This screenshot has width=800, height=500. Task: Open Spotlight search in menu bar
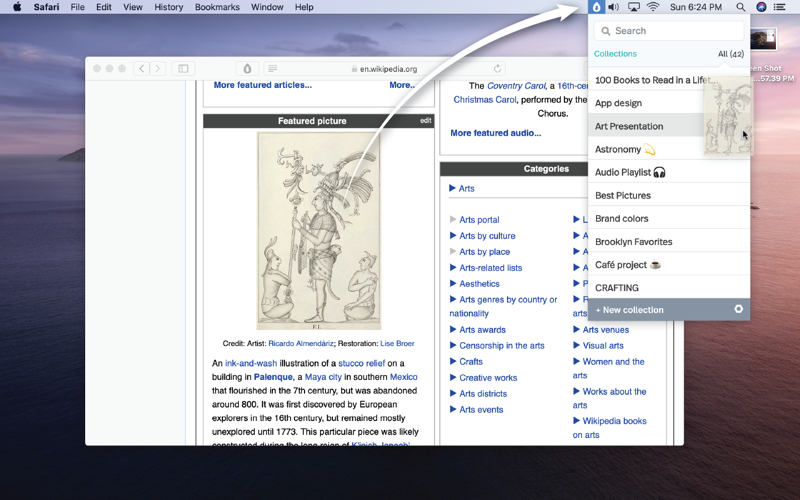point(740,7)
